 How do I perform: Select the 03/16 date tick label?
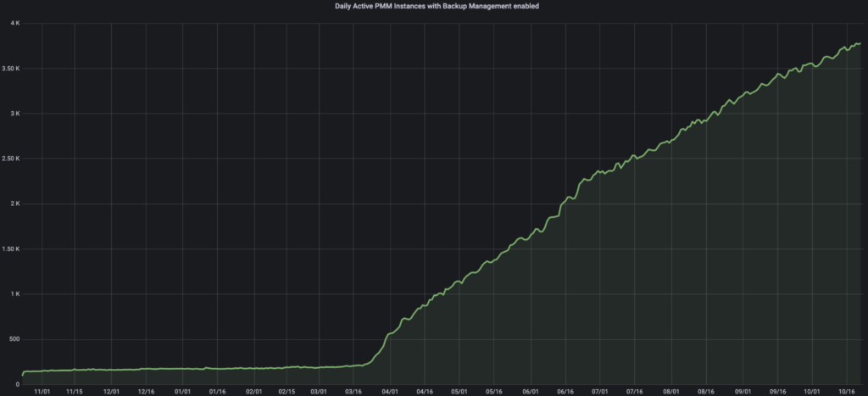pyautogui.click(x=355, y=391)
